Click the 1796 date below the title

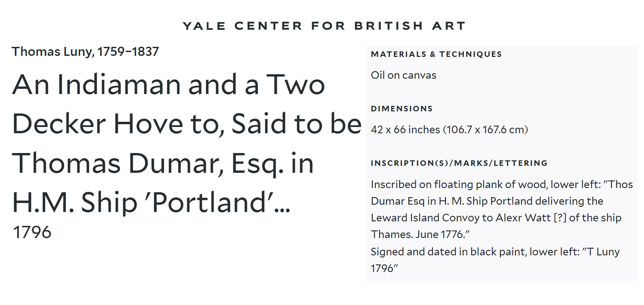click(32, 232)
